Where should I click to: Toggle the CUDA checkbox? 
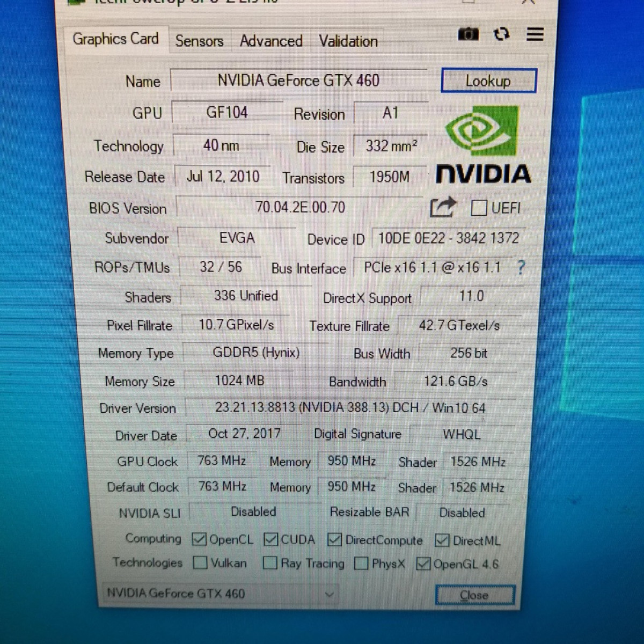click(x=270, y=539)
